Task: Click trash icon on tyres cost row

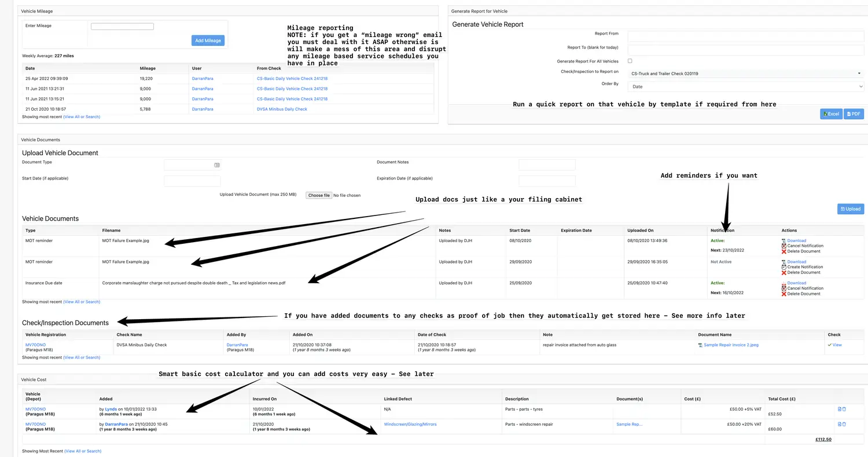Action: (x=844, y=409)
